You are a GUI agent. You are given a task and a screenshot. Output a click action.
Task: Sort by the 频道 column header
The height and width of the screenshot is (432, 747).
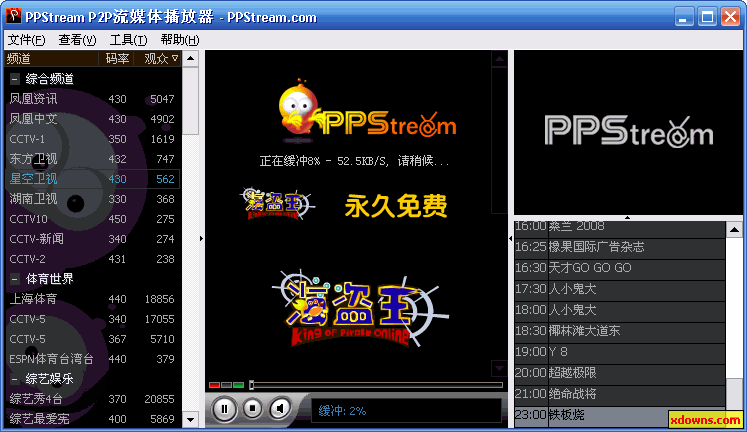tap(51, 59)
